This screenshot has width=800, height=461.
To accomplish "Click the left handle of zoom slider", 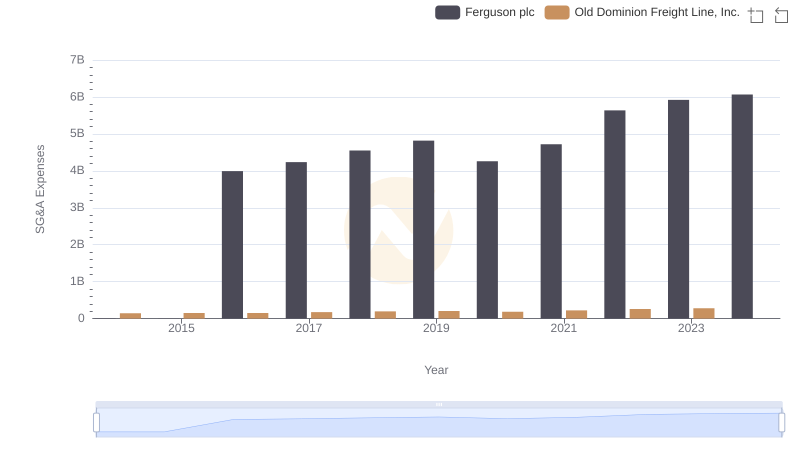I will [96, 423].
